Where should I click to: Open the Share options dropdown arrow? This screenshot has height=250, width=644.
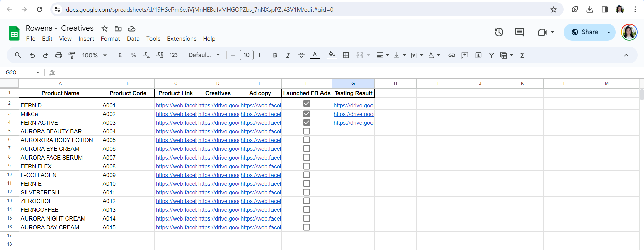(609, 32)
